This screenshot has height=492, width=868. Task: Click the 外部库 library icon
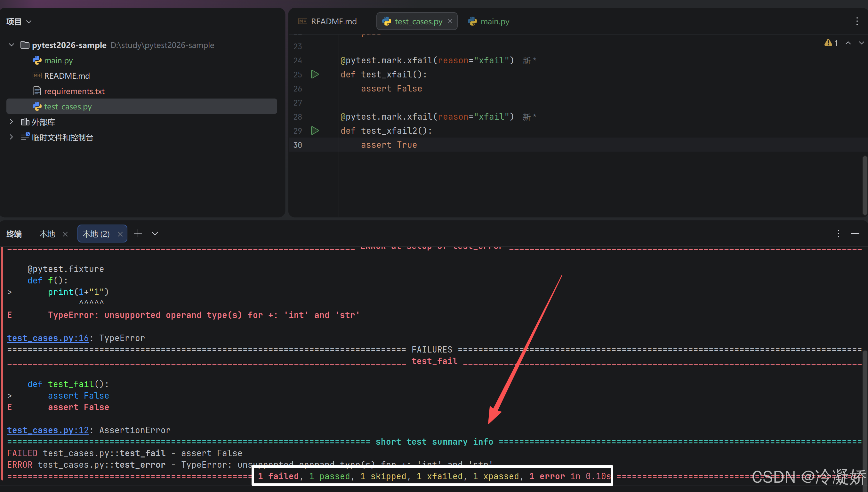[25, 122]
